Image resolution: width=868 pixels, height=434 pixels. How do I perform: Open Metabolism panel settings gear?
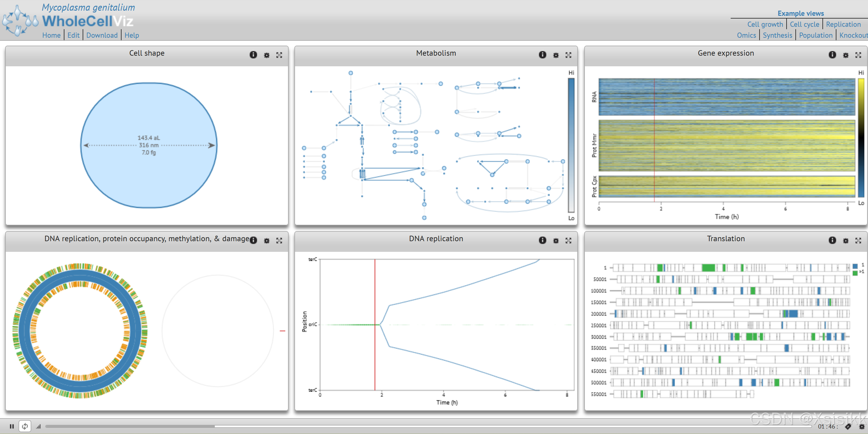click(556, 55)
